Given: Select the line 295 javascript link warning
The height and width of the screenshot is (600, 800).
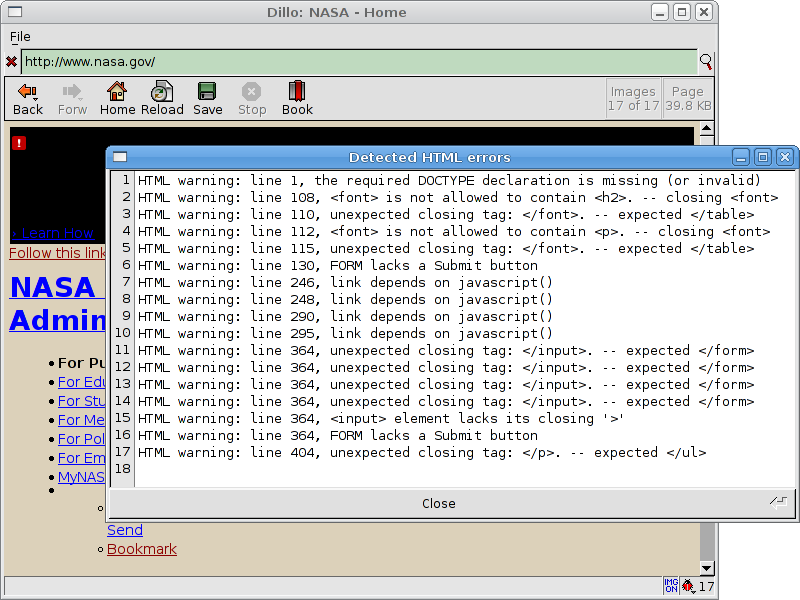Looking at the screenshot, I should [345, 334].
